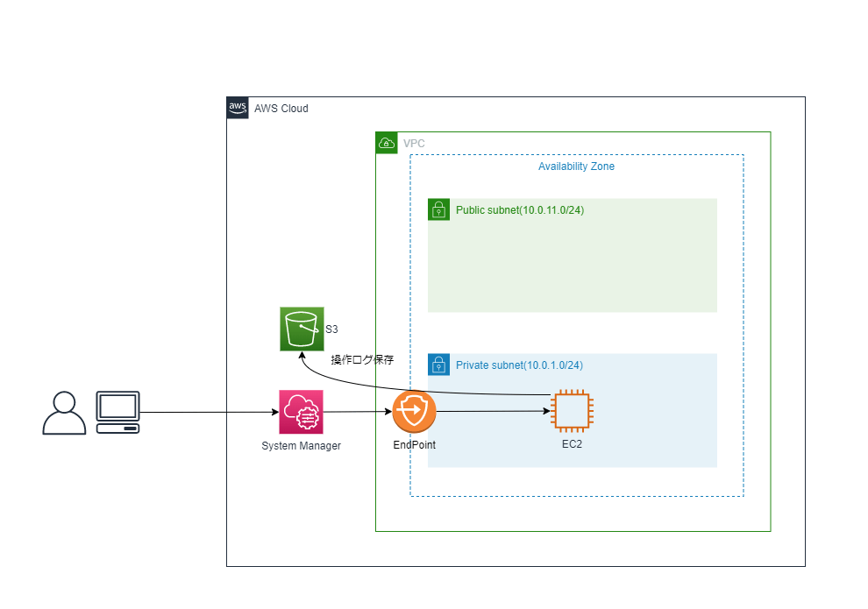Click the EndPoint text label
Viewport: 868px width, 609px height.
click(x=414, y=445)
